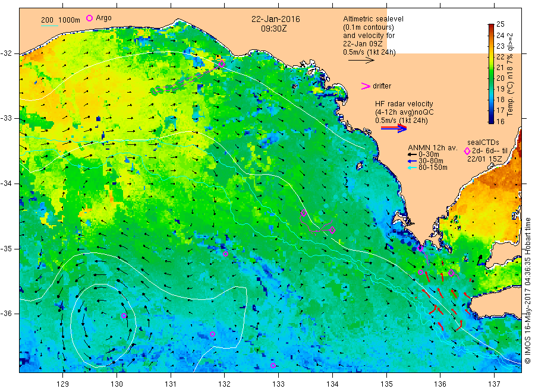Click the latitude axis label '-32'
Screen dimensions: 535x392
tap(7, 53)
